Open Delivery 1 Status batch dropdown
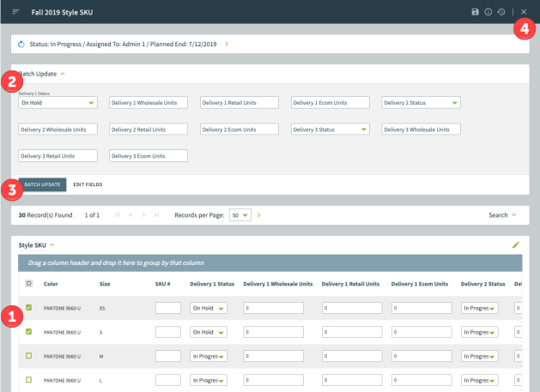 click(57, 103)
